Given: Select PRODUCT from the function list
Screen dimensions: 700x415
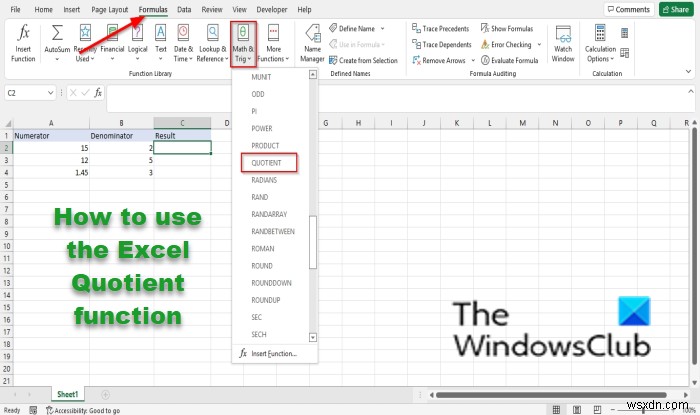Looking at the screenshot, I should click(x=265, y=146).
